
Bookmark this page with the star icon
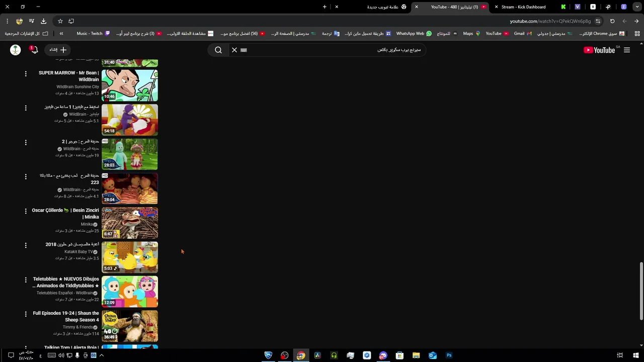60,21
